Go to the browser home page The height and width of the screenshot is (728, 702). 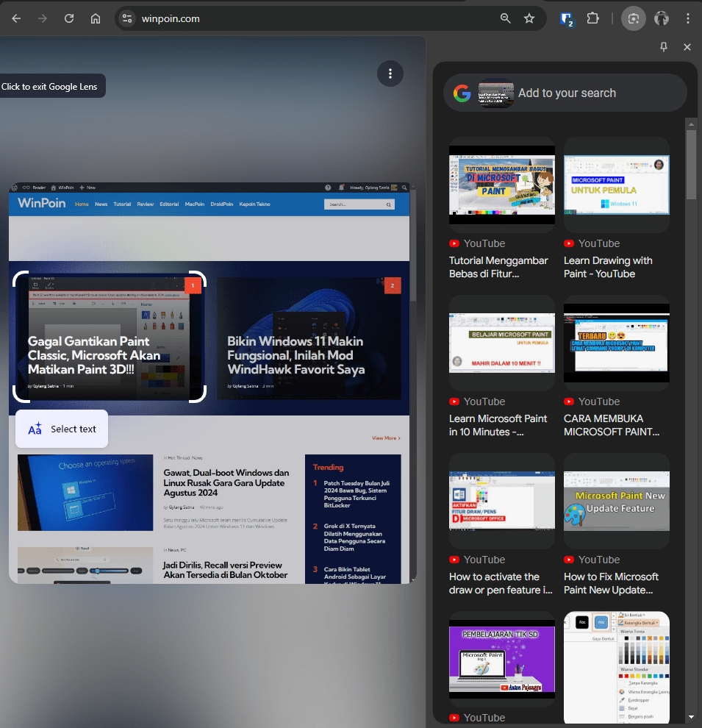click(96, 18)
